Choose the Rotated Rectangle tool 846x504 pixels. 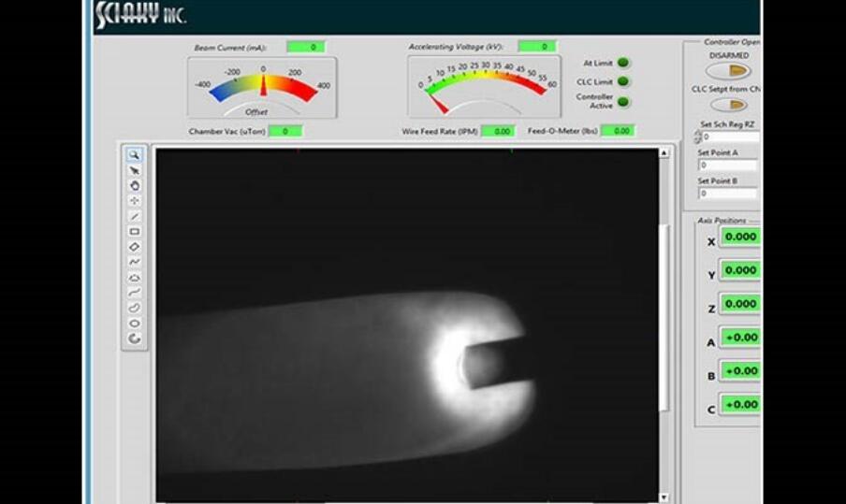coord(135,247)
